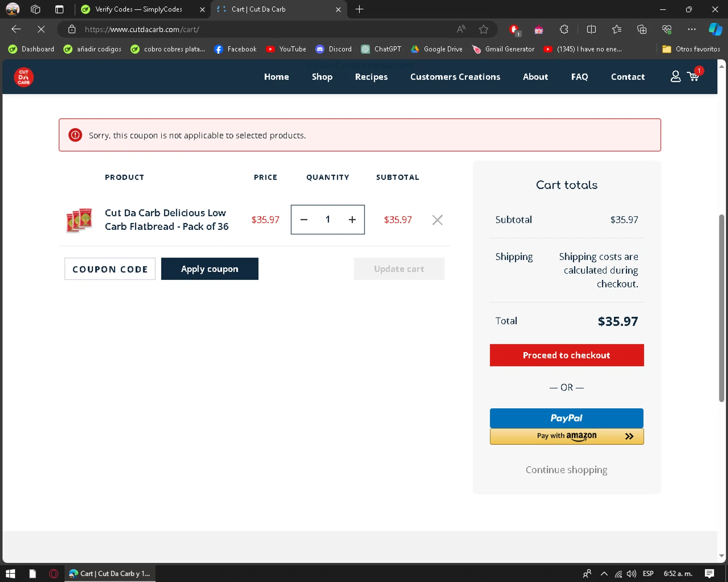Screen dimensions: 728x582
Task: Close the Cart Cut Da Carb tab
Action: tap(338, 9)
